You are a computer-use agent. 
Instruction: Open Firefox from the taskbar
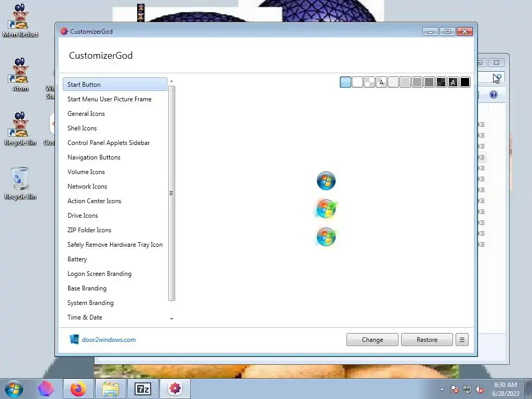click(78, 389)
